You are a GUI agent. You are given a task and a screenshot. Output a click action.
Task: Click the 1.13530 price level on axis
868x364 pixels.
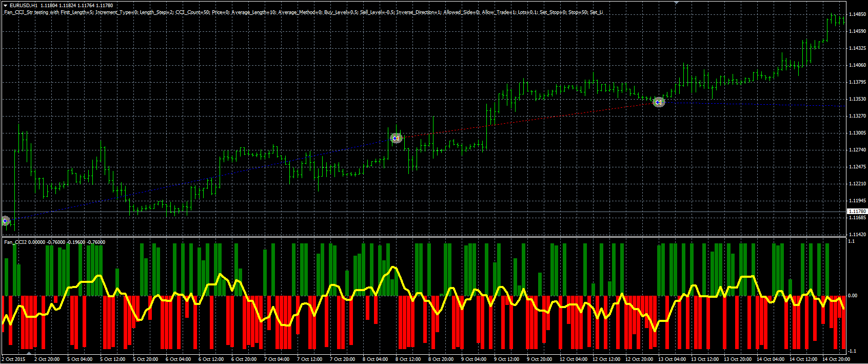[857, 99]
